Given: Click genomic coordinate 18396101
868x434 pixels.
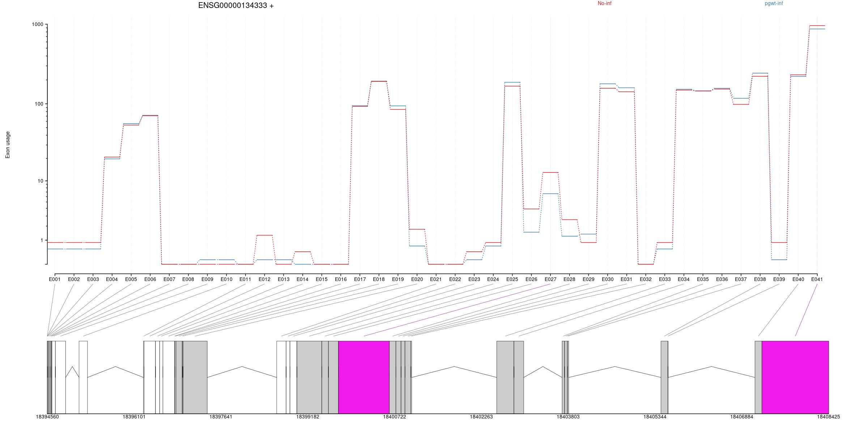Looking at the screenshot, I should click(134, 417).
